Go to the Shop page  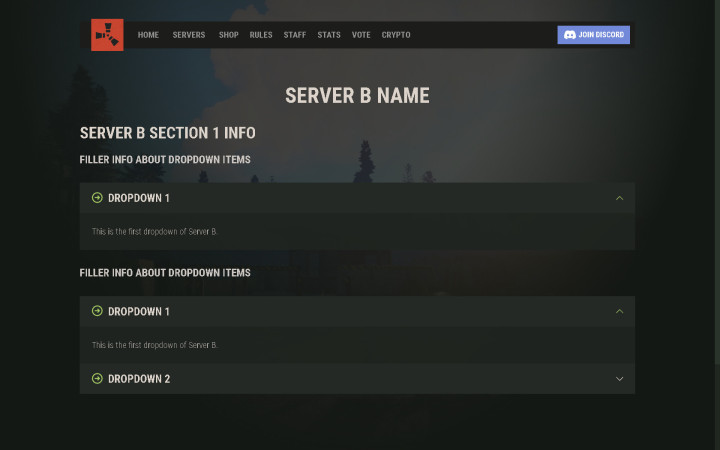229,35
